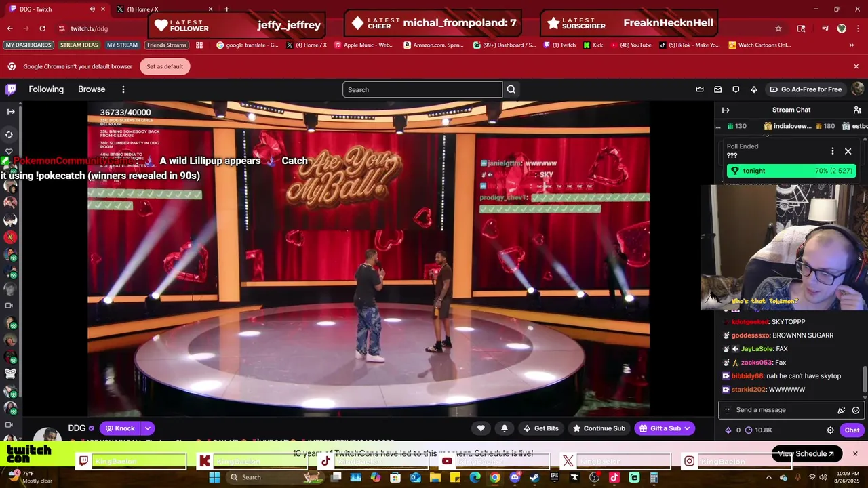Viewport: 868px width, 488px height.
Task: Click the Get Bits button below video
Action: tap(540, 428)
